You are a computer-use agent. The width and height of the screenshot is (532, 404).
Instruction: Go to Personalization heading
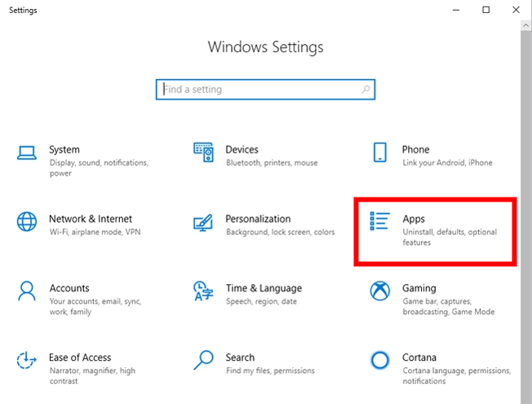258,219
